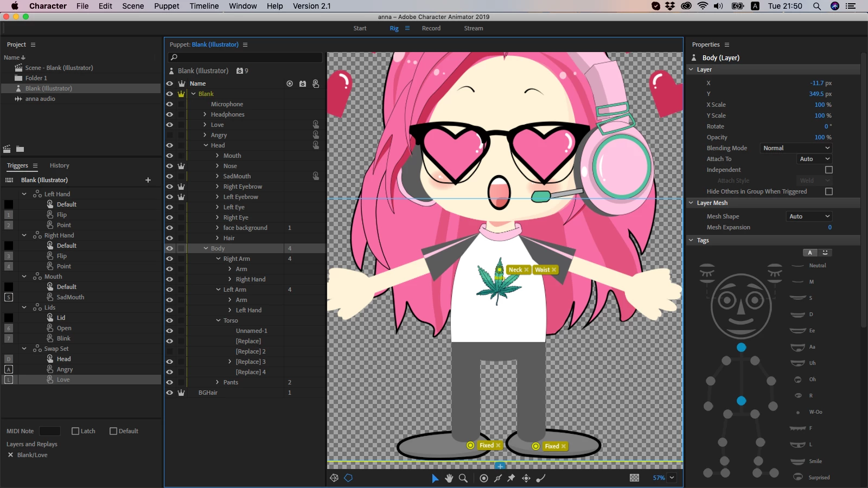The width and height of the screenshot is (868, 488).
Task: Open the Project panel menu
Action: (x=33, y=44)
